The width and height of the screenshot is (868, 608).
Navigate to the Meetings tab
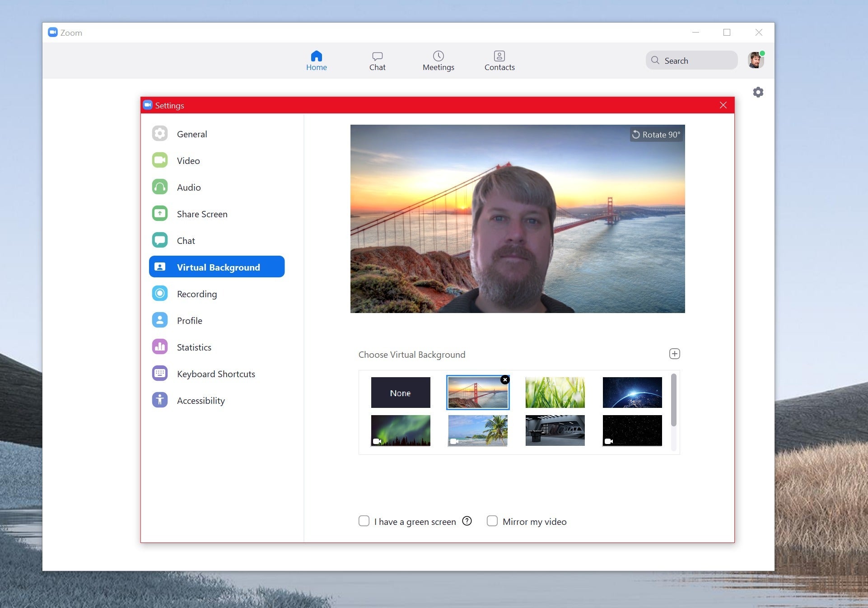439,60
